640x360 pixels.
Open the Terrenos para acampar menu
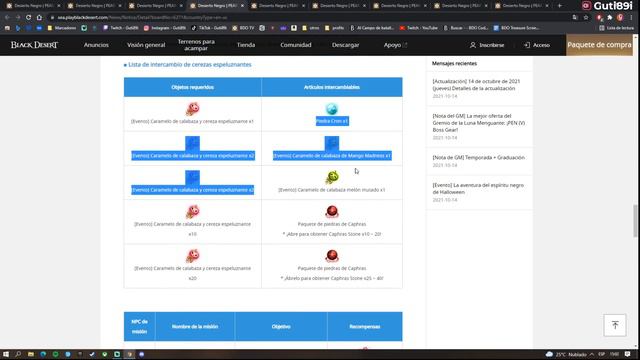point(196,45)
